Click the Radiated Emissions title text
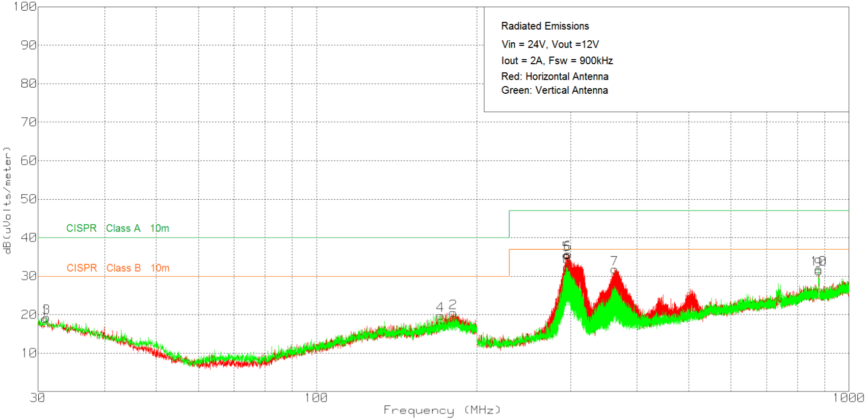Viewport: 868px width, 420px height. [x=544, y=26]
